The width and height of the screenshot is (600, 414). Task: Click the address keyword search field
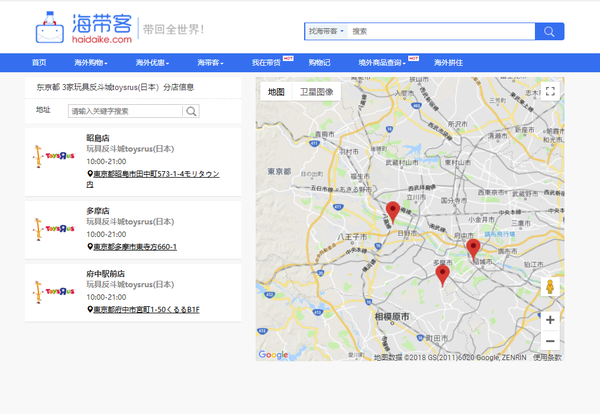(x=126, y=111)
